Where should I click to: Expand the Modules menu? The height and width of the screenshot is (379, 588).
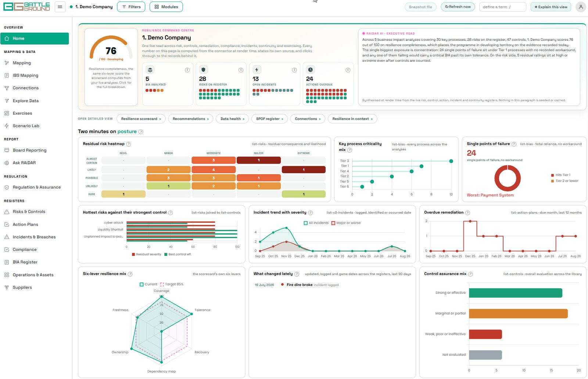(166, 7)
